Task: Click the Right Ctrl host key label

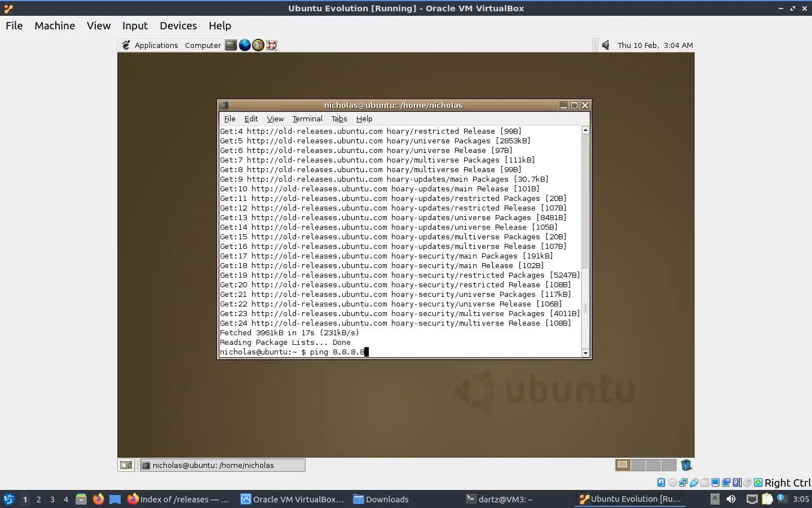Action: pyautogui.click(x=788, y=483)
